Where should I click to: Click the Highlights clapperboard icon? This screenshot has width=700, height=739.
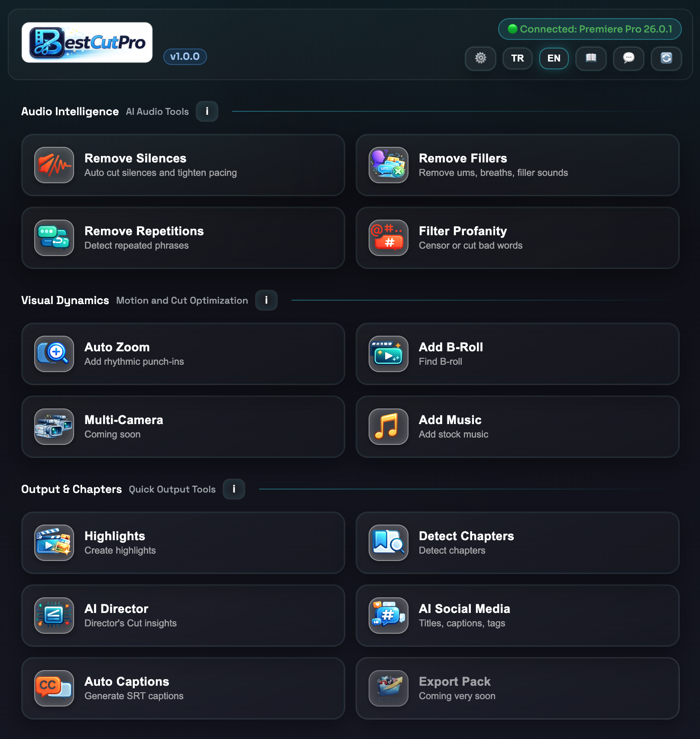pyautogui.click(x=54, y=543)
